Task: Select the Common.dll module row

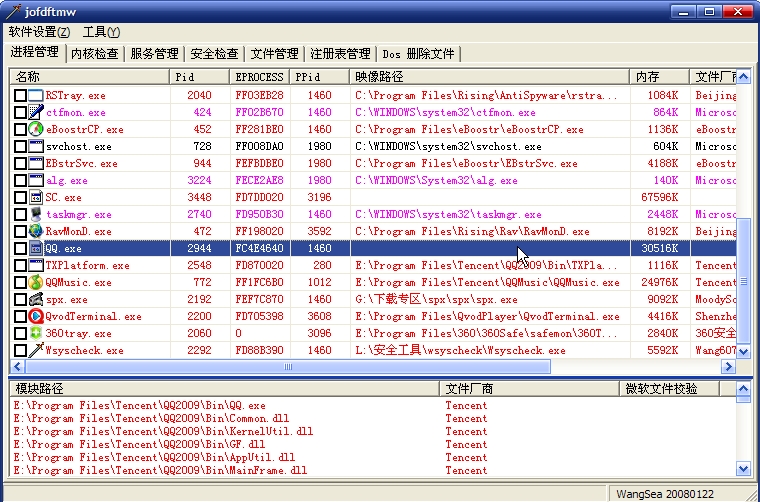Action: tap(373, 419)
